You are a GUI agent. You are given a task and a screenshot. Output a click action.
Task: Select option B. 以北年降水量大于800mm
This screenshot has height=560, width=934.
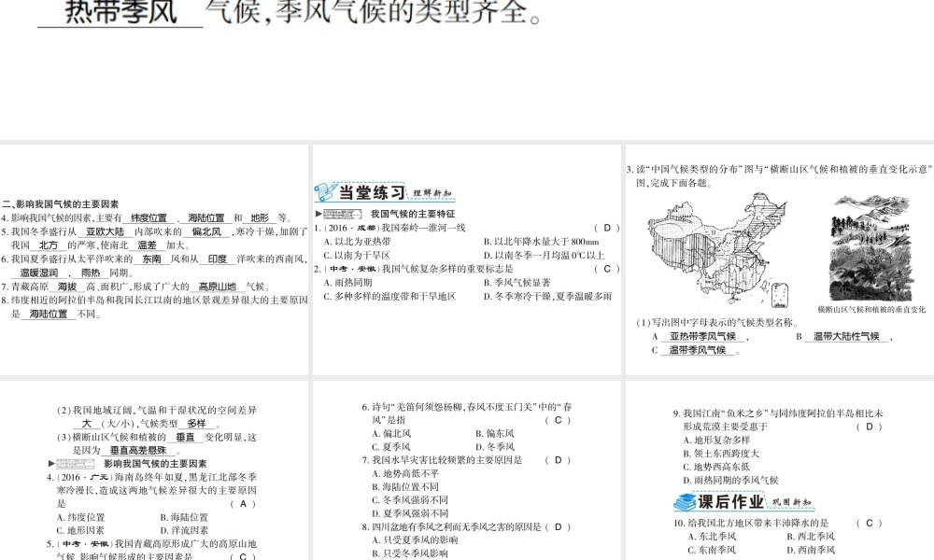click(542, 242)
